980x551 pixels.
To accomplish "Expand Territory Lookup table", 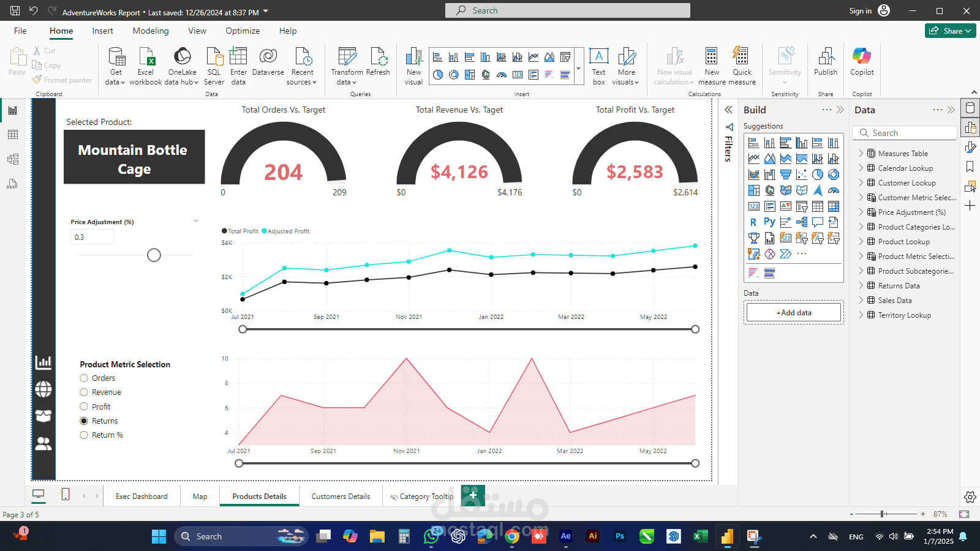I will 861,315.
